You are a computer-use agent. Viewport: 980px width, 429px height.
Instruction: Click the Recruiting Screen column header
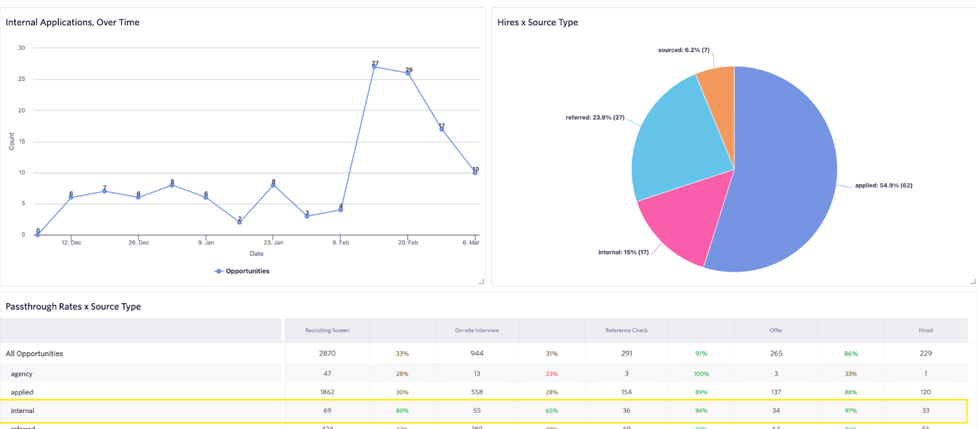[327, 330]
